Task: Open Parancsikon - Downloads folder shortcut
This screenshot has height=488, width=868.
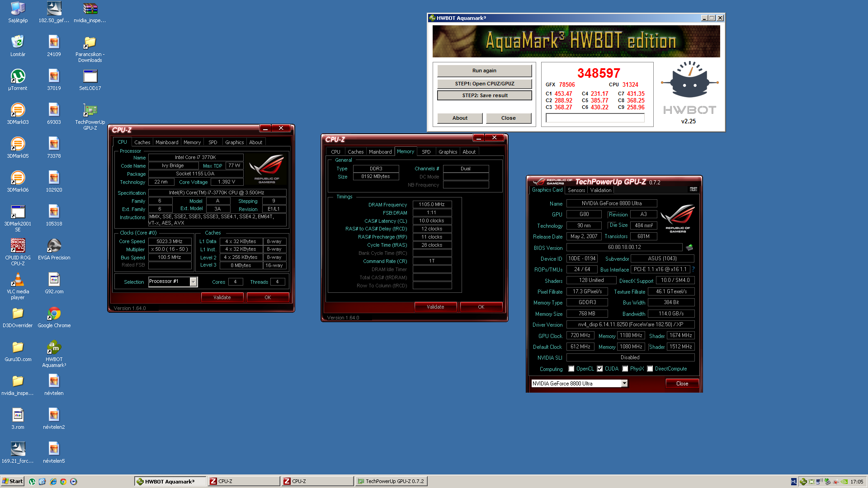Action: click(90, 49)
